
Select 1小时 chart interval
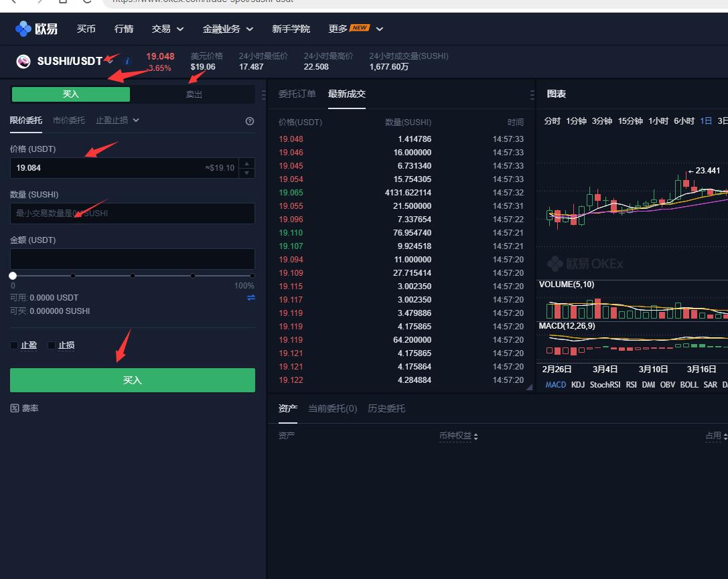658,121
